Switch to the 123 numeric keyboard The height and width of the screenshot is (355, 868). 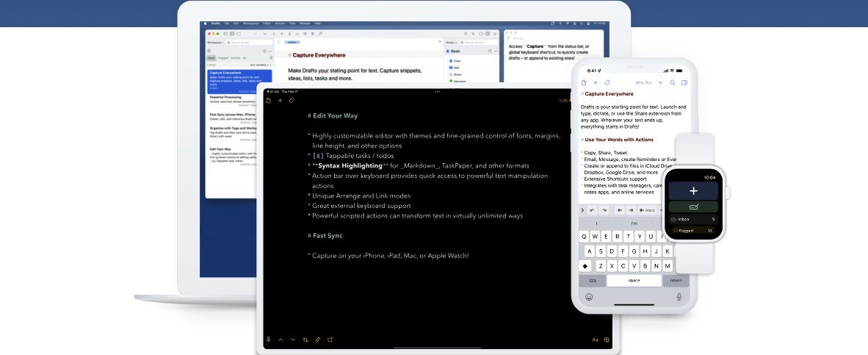pyautogui.click(x=587, y=280)
